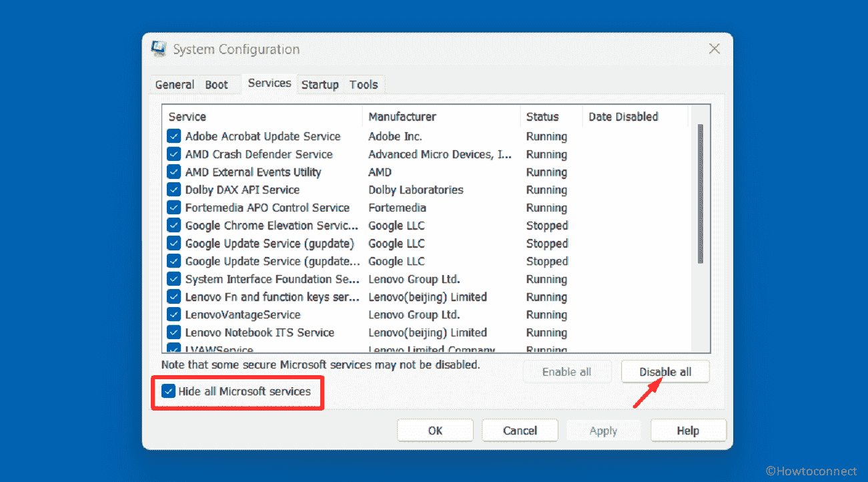868x482 pixels.
Task: Click Lenovo(beijing) Limited for Lenovo Notebook ITS
Action: point(428,332)
